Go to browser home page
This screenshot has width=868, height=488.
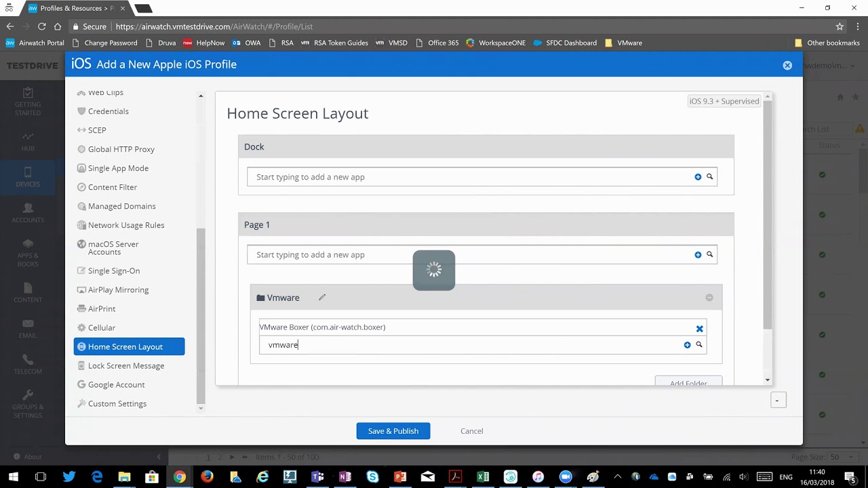58,26
